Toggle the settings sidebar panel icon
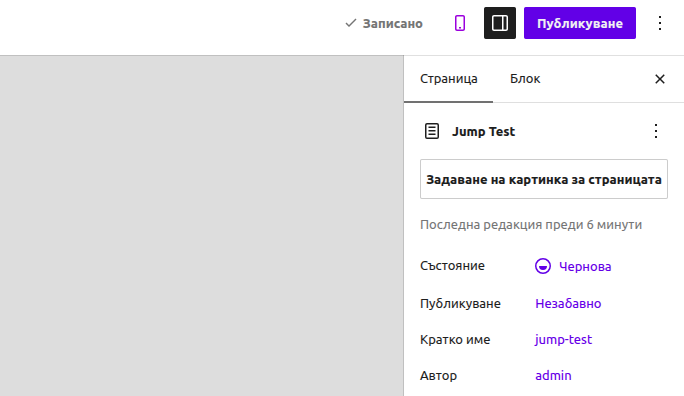The height and width of the screenshot is (396, 684). 500,23
